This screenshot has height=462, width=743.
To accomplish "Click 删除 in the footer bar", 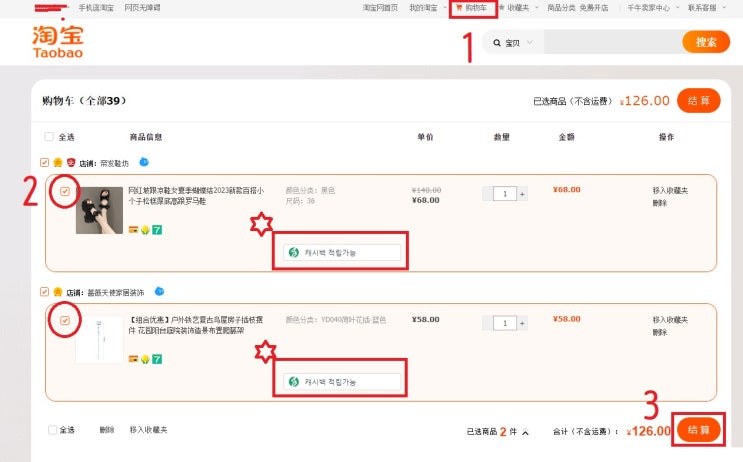I will pos(107,430).
